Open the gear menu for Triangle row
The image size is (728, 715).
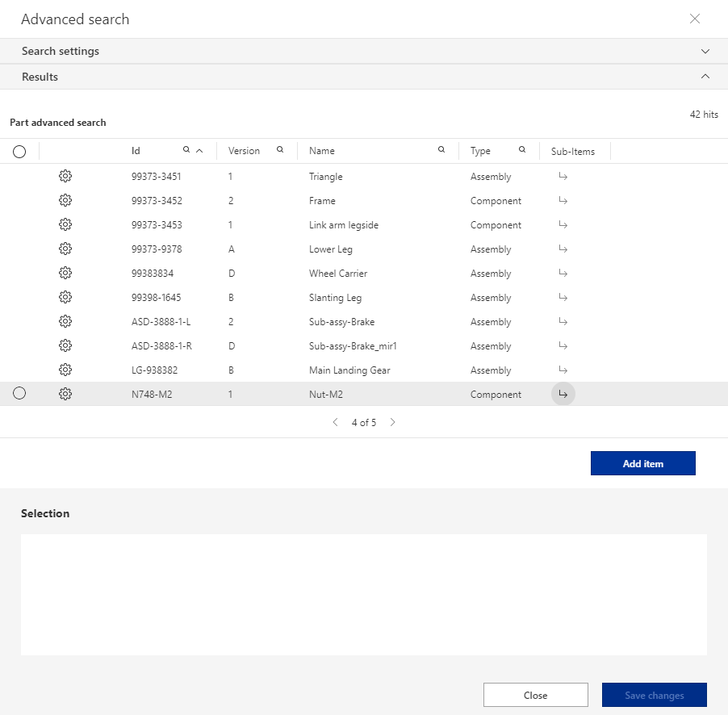click(x=65, y=176)
